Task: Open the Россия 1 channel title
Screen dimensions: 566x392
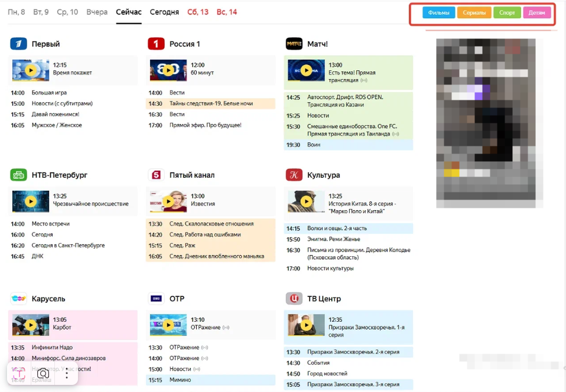Action: click(184, 44)
